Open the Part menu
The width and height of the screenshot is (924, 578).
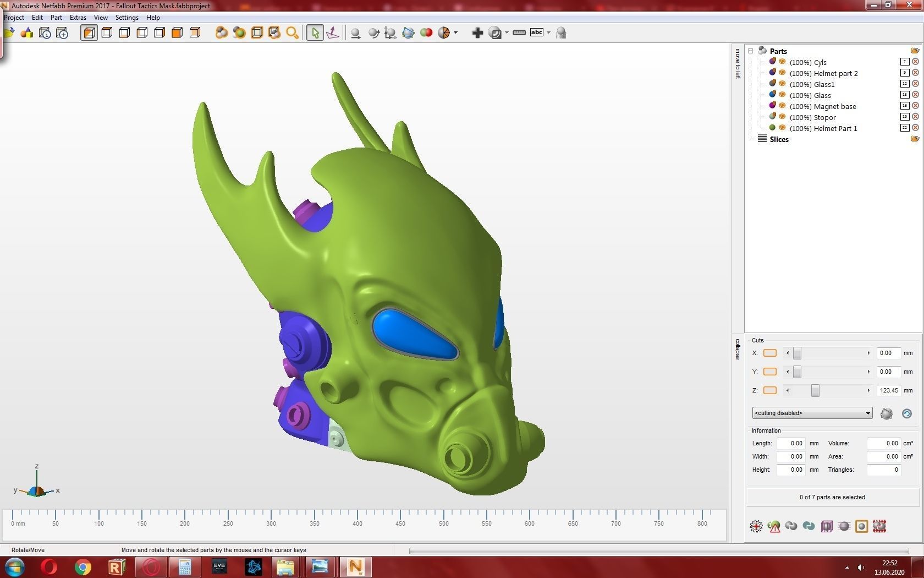point(56,18)
